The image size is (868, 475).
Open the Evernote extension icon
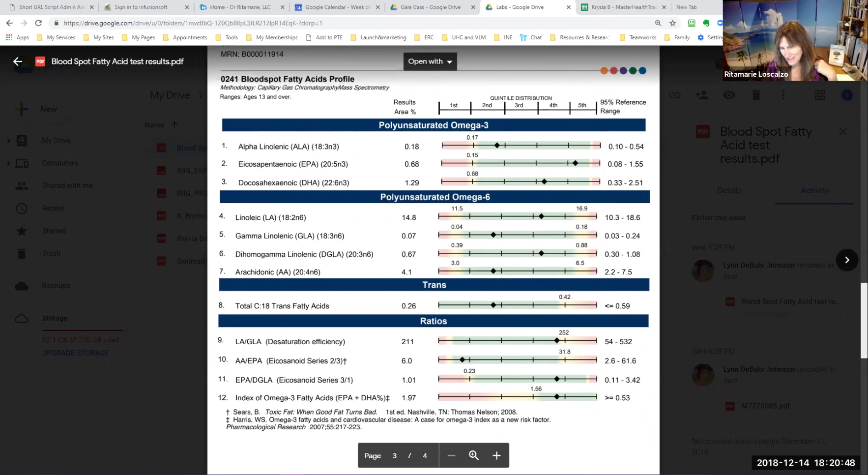pos(706,23)
